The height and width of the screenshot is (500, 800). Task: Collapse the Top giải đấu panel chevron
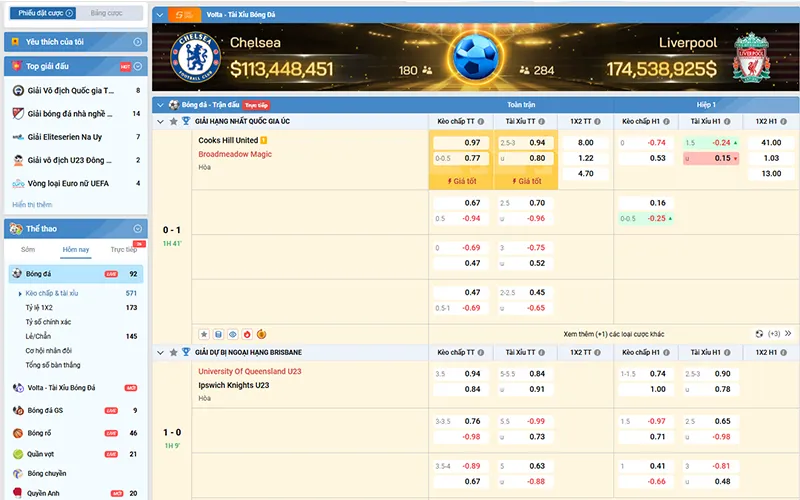click(x=138, y=66)
